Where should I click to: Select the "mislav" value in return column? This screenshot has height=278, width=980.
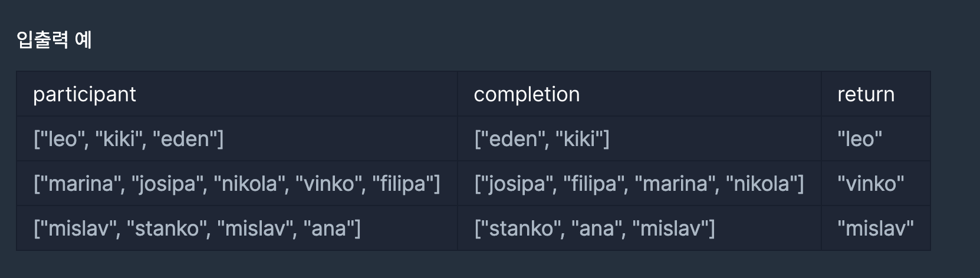[x=875, y=229]
